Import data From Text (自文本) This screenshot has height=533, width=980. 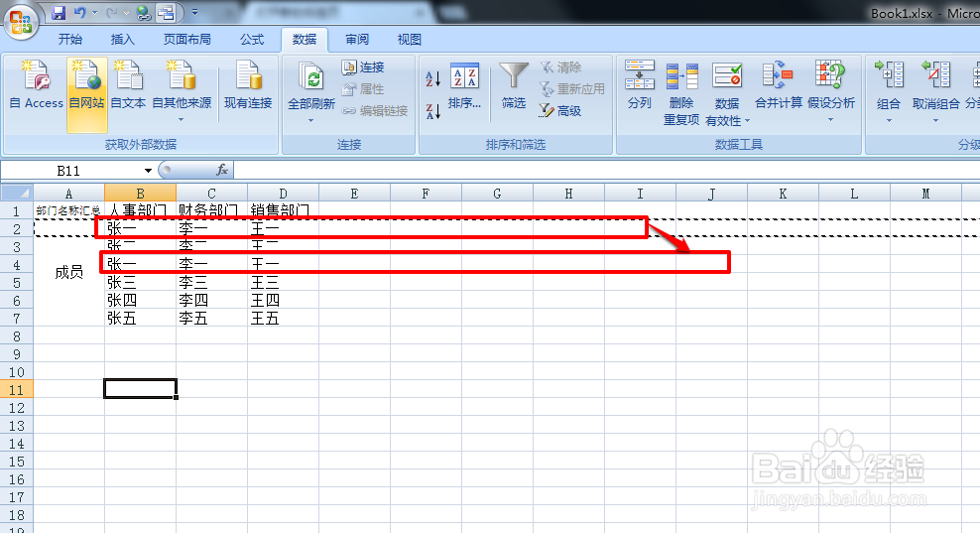(x=128, y=85)
